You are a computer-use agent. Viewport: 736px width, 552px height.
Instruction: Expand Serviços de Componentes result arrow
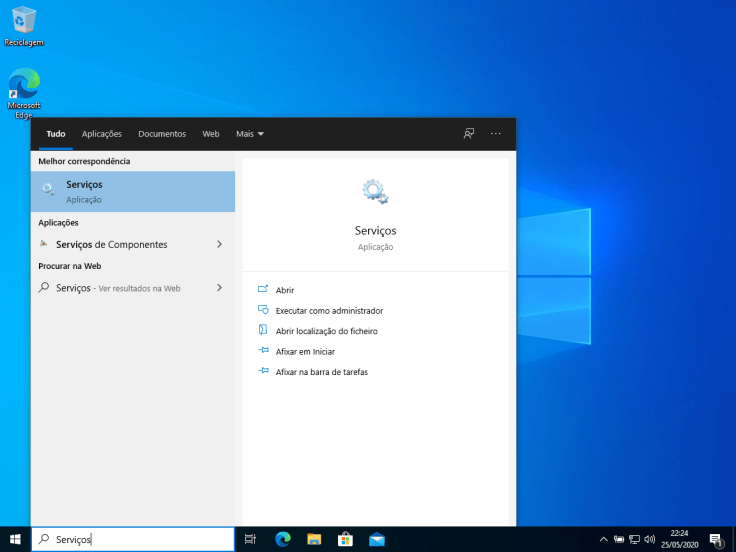click(219, 244)
